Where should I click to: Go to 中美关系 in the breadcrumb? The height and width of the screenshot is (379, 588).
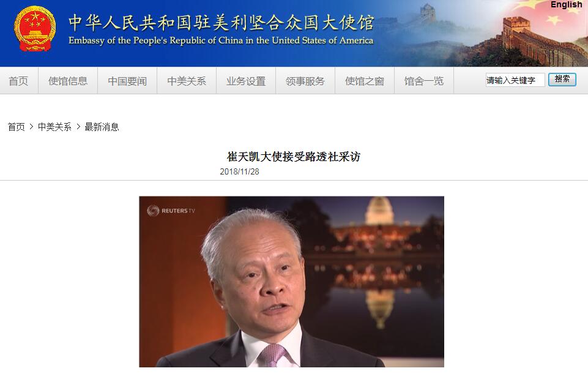[x=54, y=127]
